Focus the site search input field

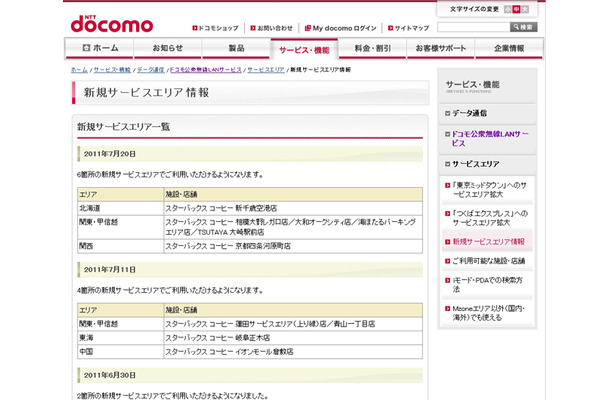[x=473, y=27]
